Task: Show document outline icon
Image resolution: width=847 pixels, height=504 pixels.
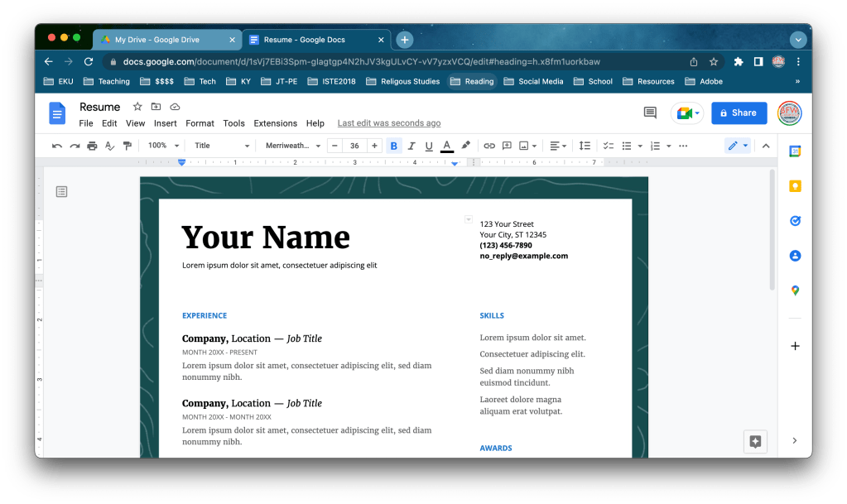Action: coord(62,192)
